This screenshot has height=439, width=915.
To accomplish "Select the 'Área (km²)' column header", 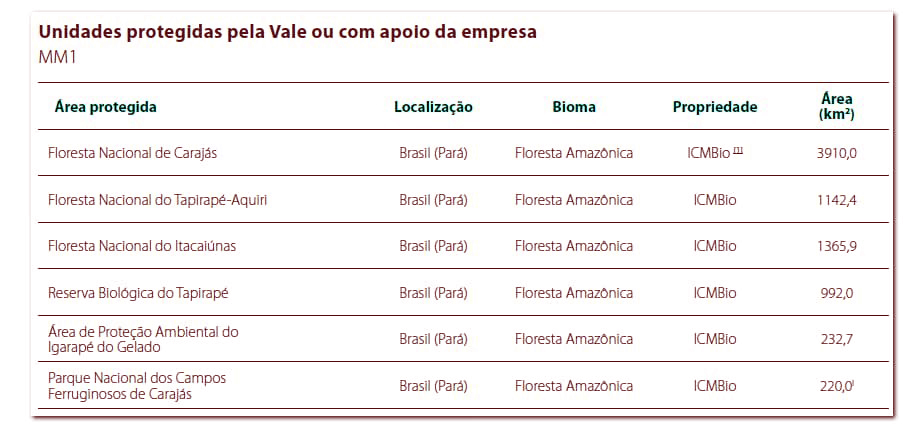I will point(836,106).
